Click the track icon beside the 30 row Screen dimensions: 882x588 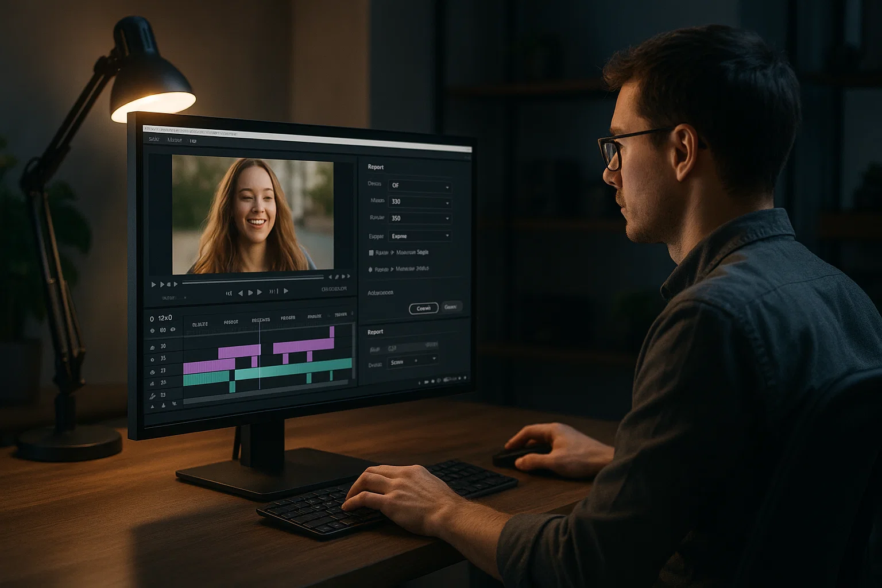coord(152,347)
